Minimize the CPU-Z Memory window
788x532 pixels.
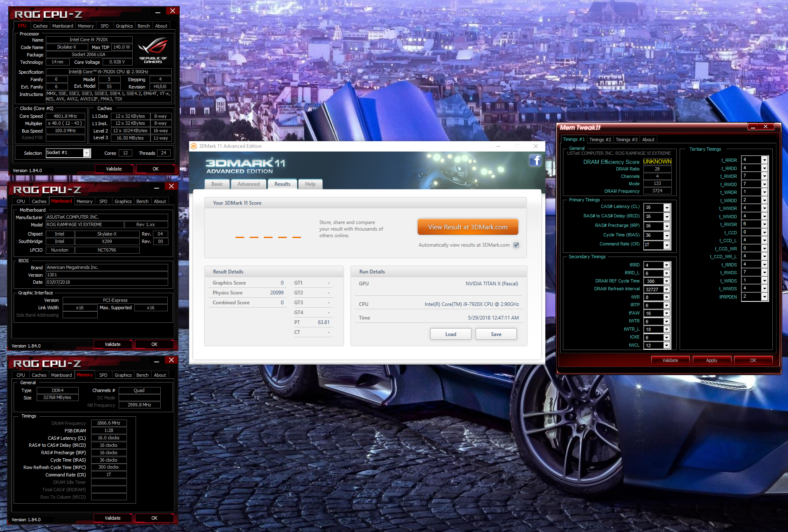pos(157,361)
